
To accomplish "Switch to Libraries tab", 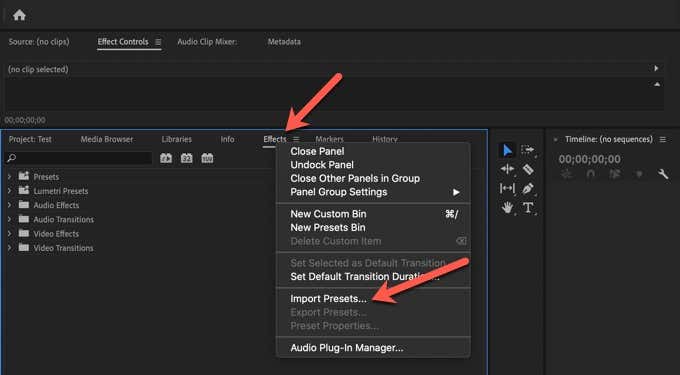I will [x=177, y=139].
